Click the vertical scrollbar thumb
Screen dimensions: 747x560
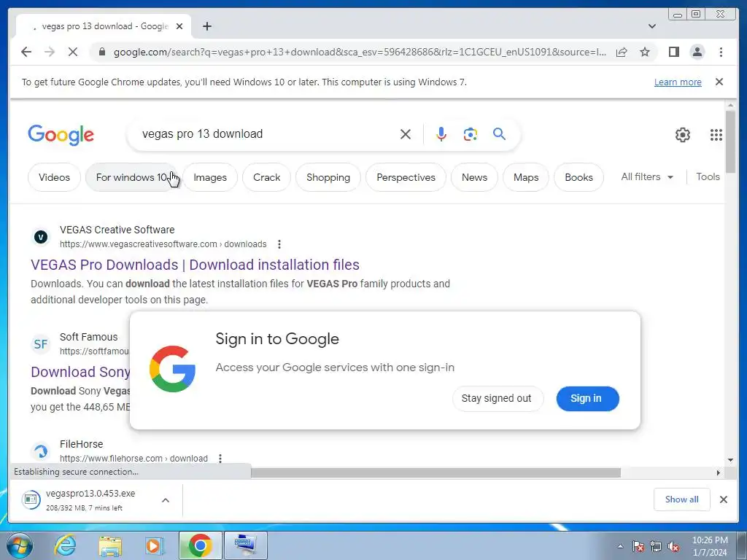point(730,141)
